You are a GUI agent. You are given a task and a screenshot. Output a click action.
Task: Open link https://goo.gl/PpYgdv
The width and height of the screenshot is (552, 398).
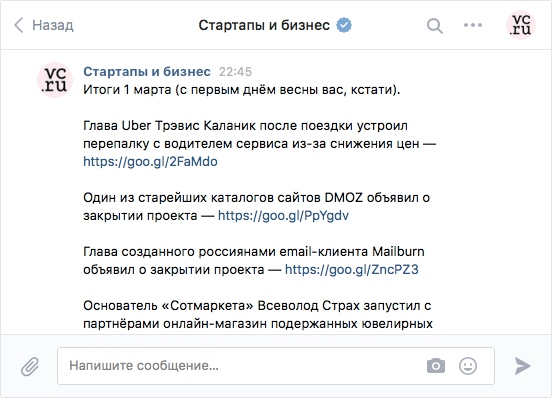tap(283, 216)
